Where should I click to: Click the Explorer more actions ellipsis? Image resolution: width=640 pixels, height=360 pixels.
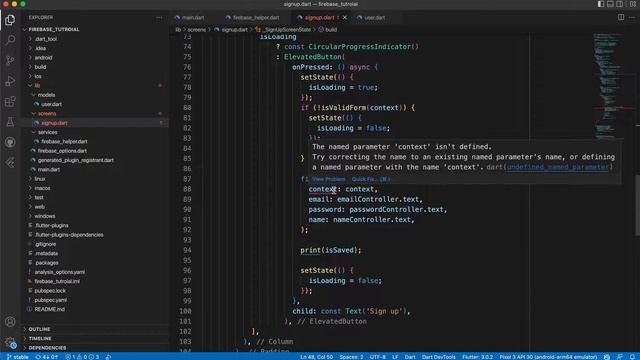click(x=159, y=18)
